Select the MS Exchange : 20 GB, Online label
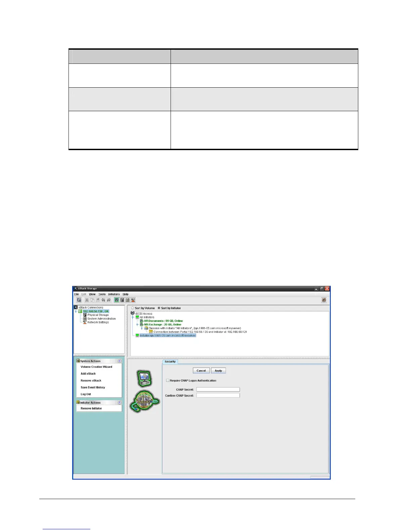411x532 pixels. tap(163, 324)
